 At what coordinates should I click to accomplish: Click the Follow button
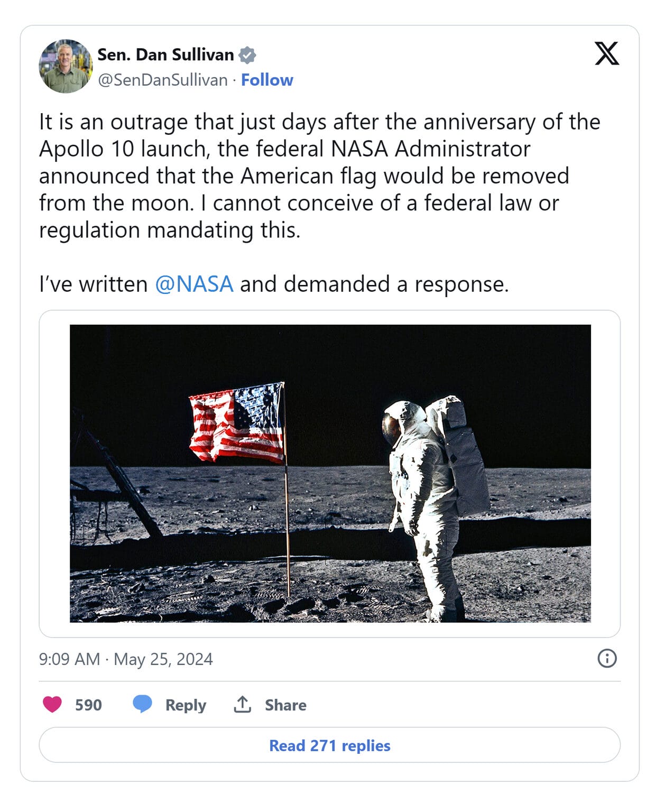(x=266, y=80)
